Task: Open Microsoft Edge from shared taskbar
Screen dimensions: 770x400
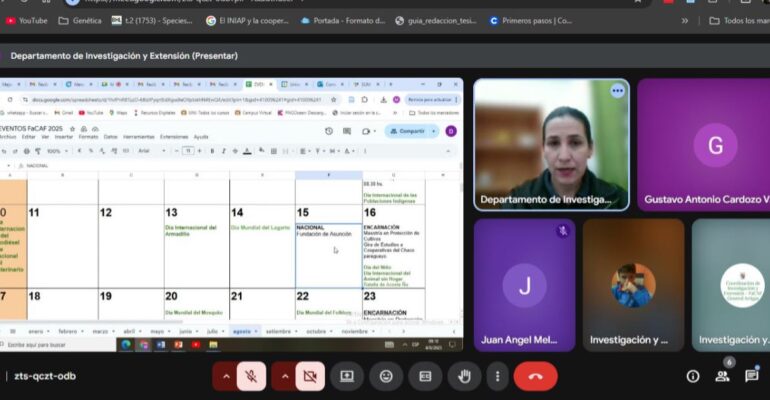Action: coord(126,345)
